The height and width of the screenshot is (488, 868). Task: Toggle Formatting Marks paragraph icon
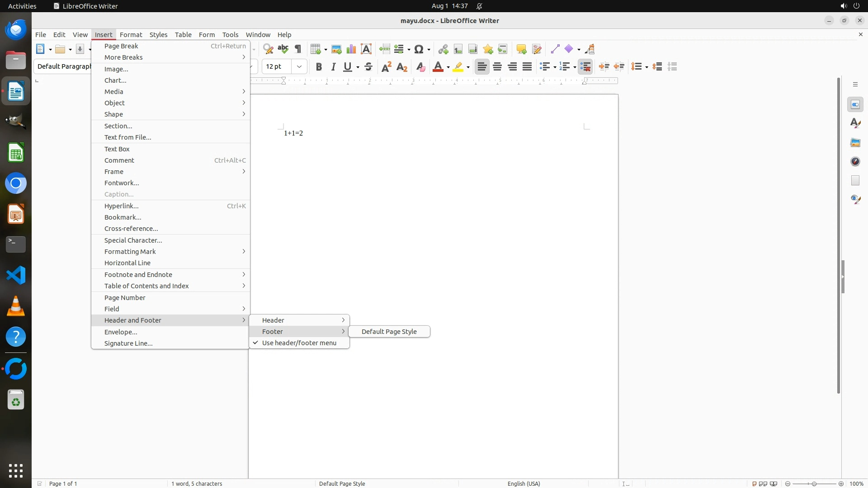point(298,49)
